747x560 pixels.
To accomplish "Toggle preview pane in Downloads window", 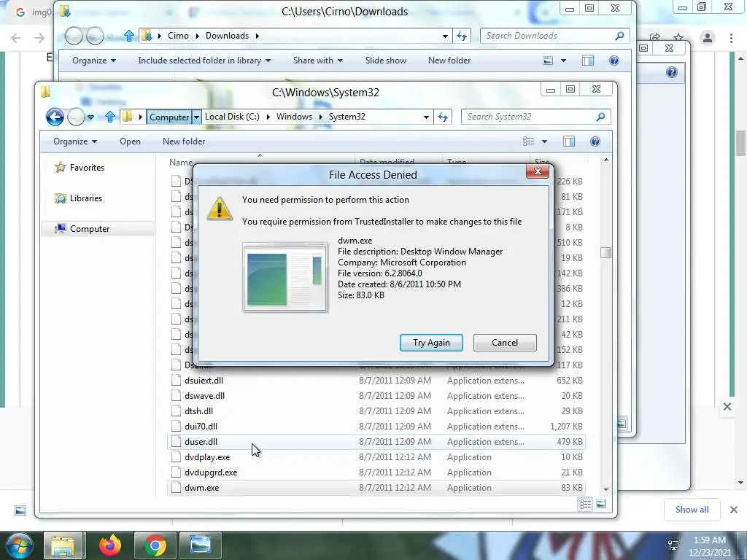I will [588, 61].
